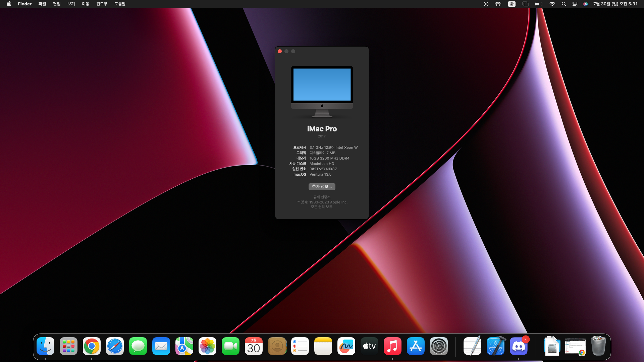Open the Trash in the Dock
Image resolution: width=644 pixels, height=362 pixels.
pos(598,346)
